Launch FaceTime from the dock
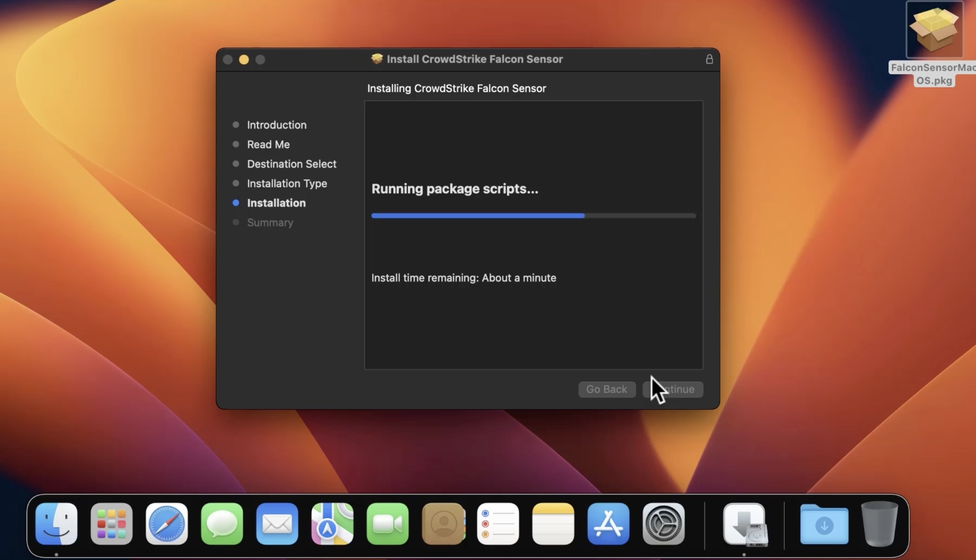976x560 pixels. [387, 524]
